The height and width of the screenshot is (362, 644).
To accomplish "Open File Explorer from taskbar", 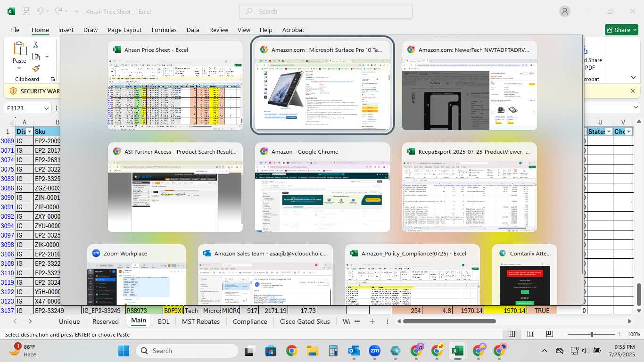I will (x=312, y=351).
